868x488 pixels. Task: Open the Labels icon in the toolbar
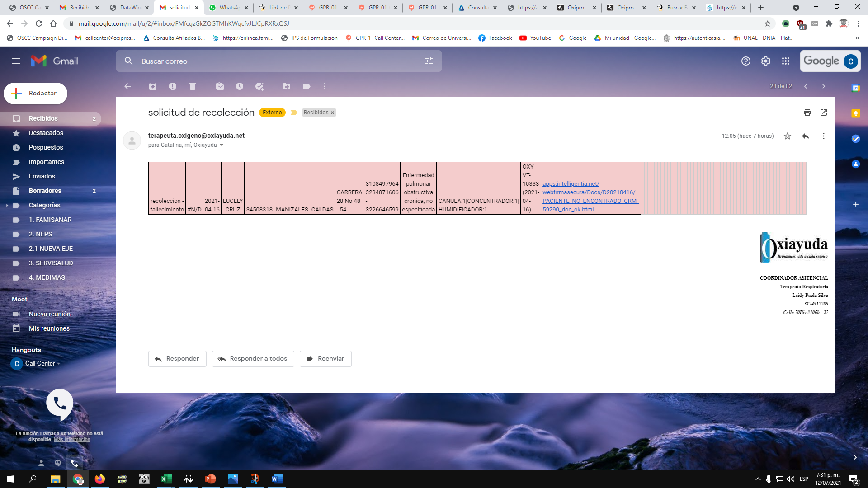307,86
